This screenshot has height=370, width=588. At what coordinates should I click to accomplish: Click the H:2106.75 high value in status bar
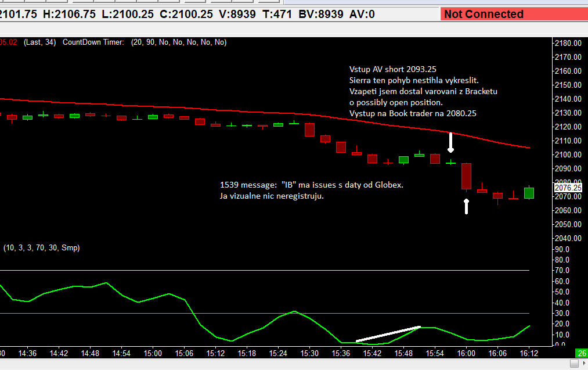[69, 15]
